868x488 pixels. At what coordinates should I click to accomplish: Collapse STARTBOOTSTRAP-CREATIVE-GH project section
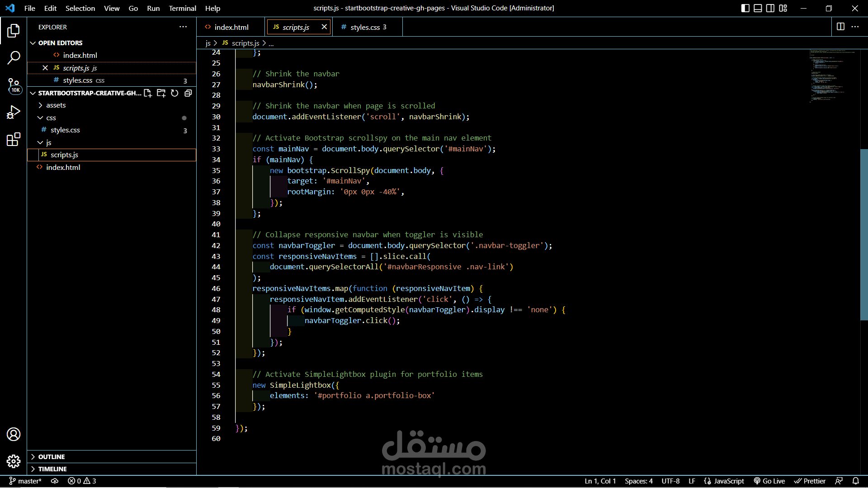[x=86, y=93]
